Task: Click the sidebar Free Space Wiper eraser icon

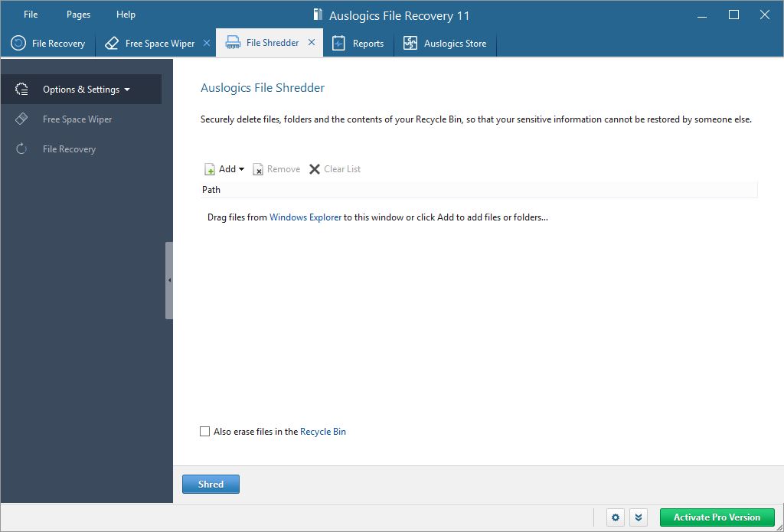Action: pos(21,119)
